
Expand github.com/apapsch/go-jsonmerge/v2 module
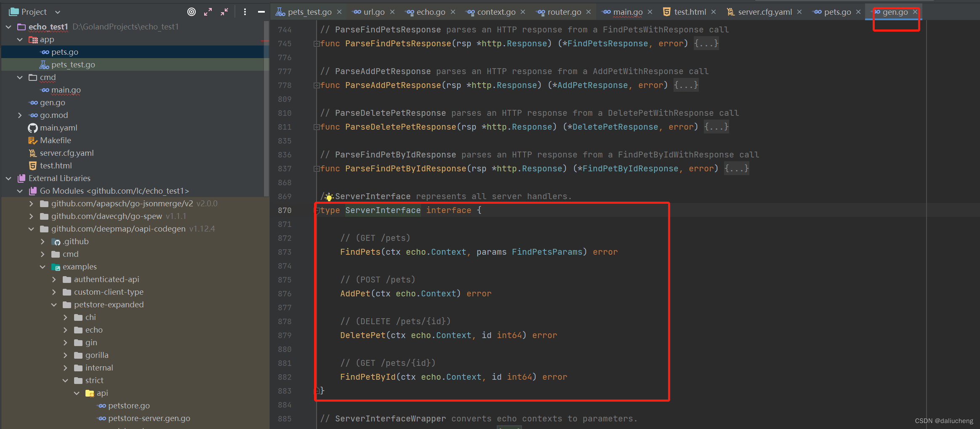(x=31, y=204)
